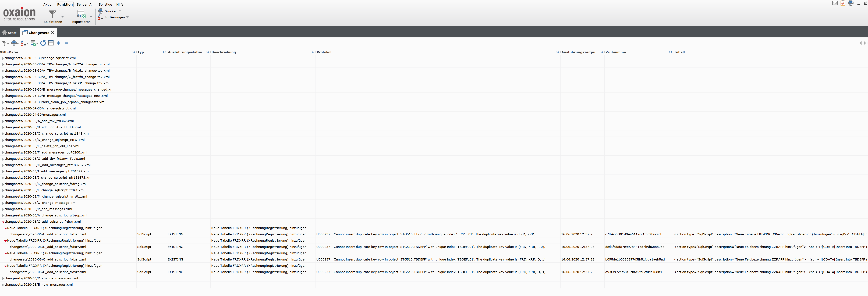Image resolution: width=868 pixels, height=296 pixels.
Task: Open the Drucken dropdown in ribbon
Action: 120,11
